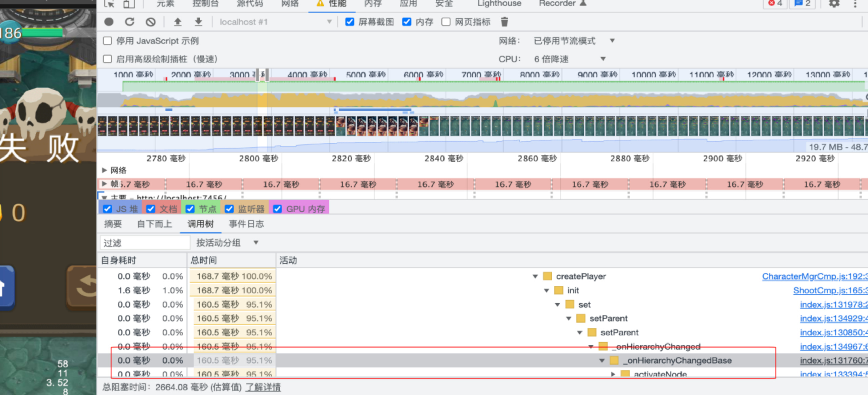Expand the activateNode tree row
868x395 pixels.
coord(613,374)
